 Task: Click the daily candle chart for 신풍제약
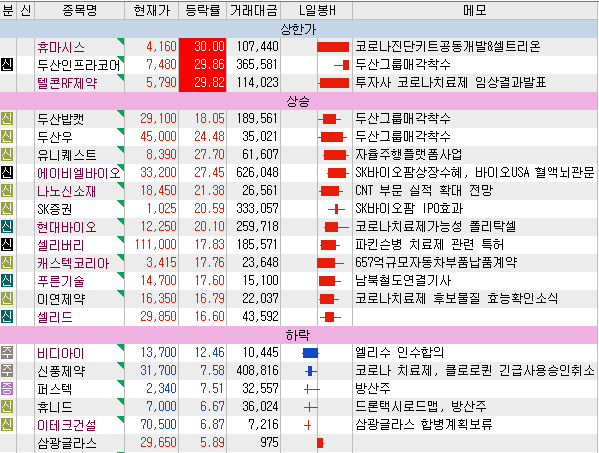[311, 371]
